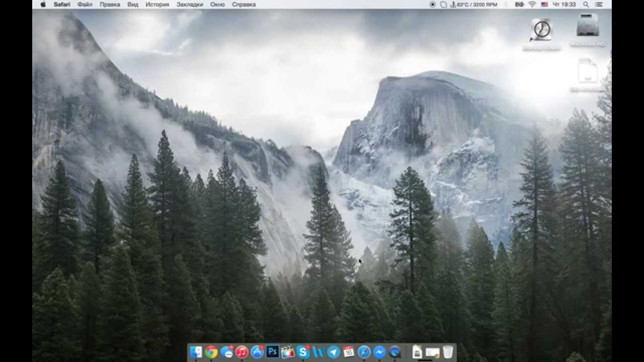The width and height of the screenshot is (644, 362).
Task: Open Telegram paper-plane icon in Dock
Action: pos(334,352)
